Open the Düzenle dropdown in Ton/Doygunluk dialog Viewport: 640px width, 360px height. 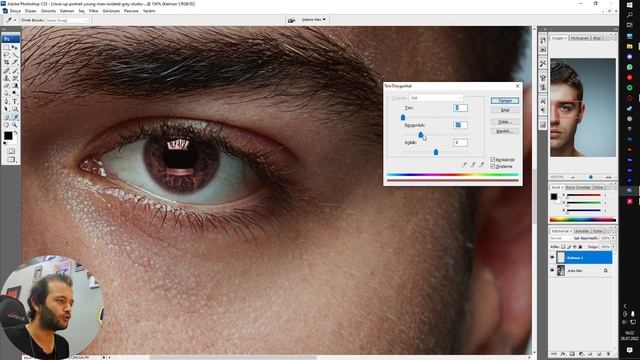pyautogui.click(x=436, y=98)
